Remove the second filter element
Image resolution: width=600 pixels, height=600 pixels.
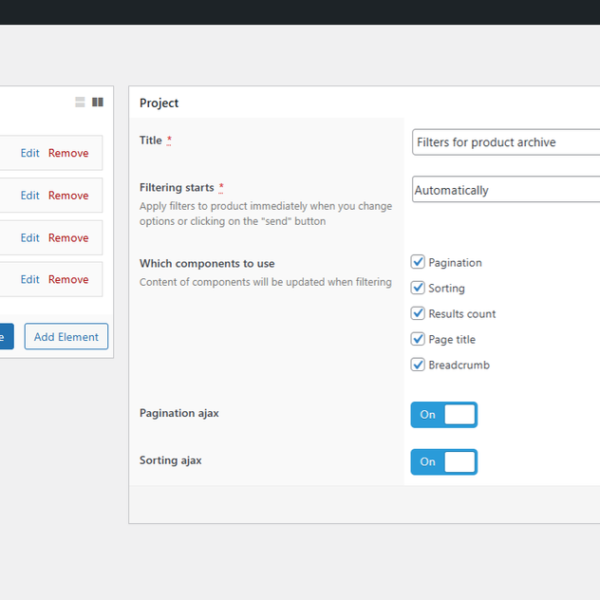68,196
